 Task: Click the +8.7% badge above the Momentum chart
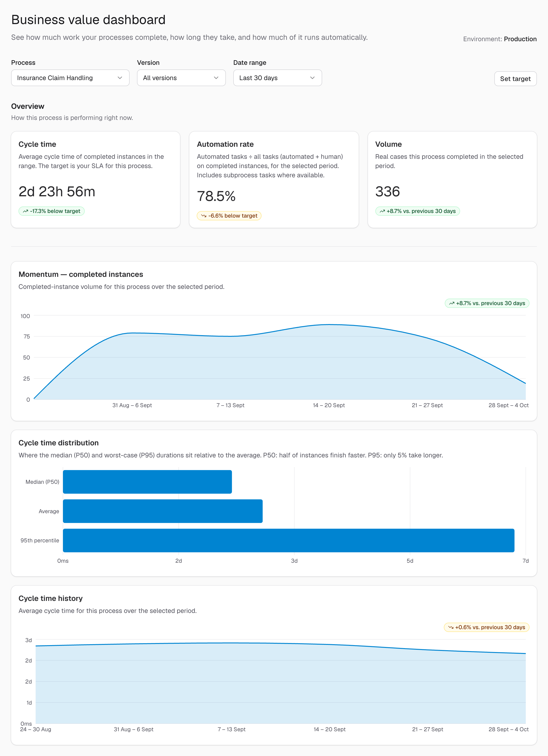[x=487, y=303]
